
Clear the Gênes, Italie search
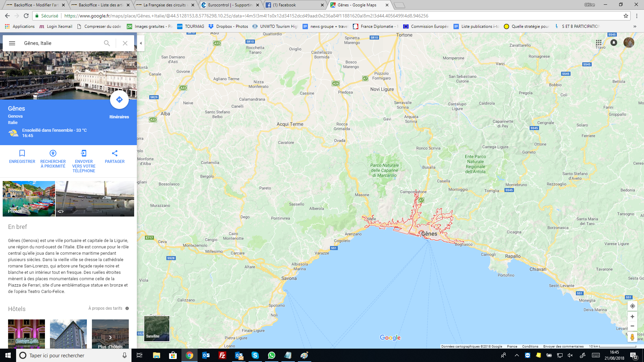tap(125, 43)
